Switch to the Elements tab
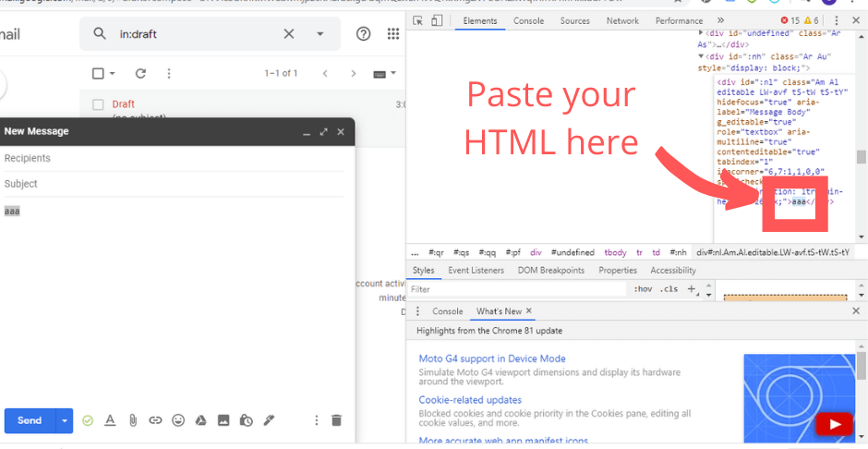 click(480, 20)
